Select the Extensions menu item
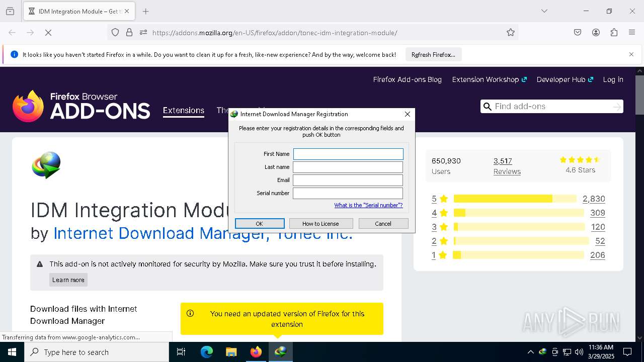Screen dimensions: 644x362 pos(184,110)
